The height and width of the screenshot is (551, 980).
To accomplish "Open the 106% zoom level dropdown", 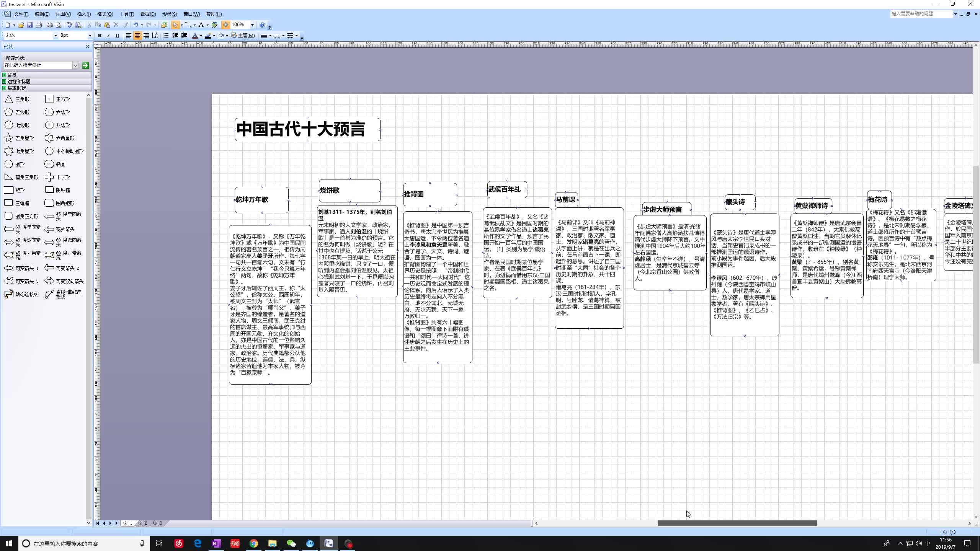I will pos(252,25).
